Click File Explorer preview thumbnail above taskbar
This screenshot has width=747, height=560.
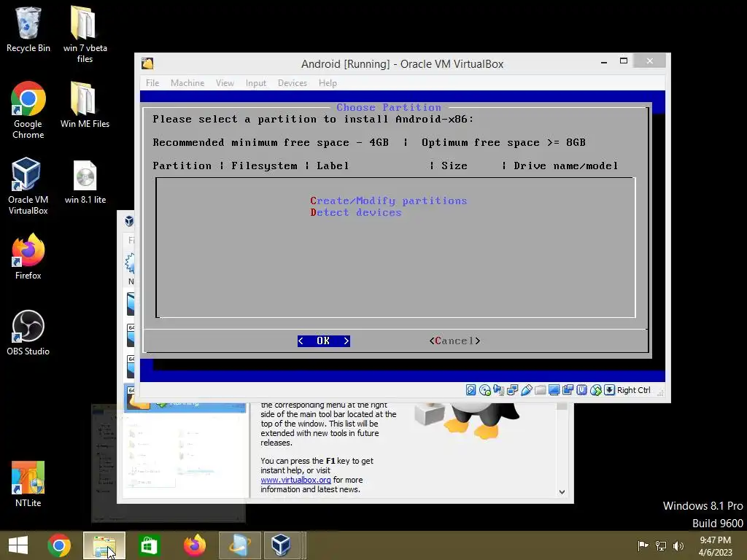click(x=169, y=463)
